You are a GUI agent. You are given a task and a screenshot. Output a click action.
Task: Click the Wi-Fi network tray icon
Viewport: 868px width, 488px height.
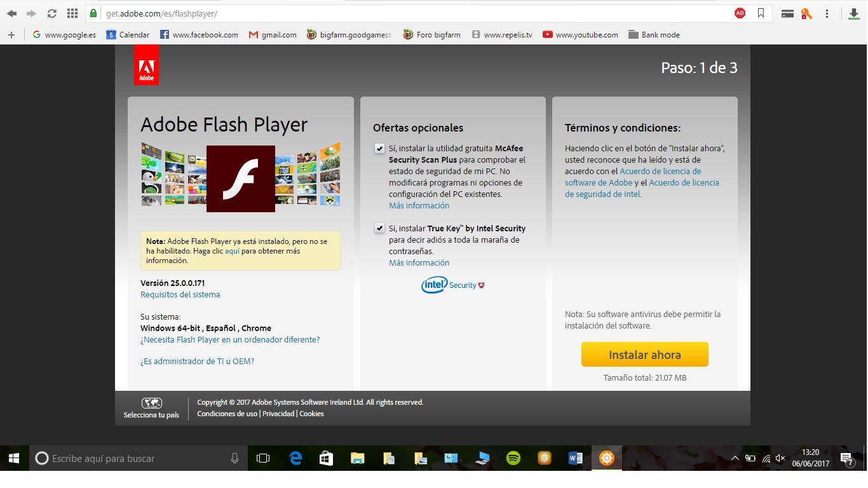click(766, 458)
